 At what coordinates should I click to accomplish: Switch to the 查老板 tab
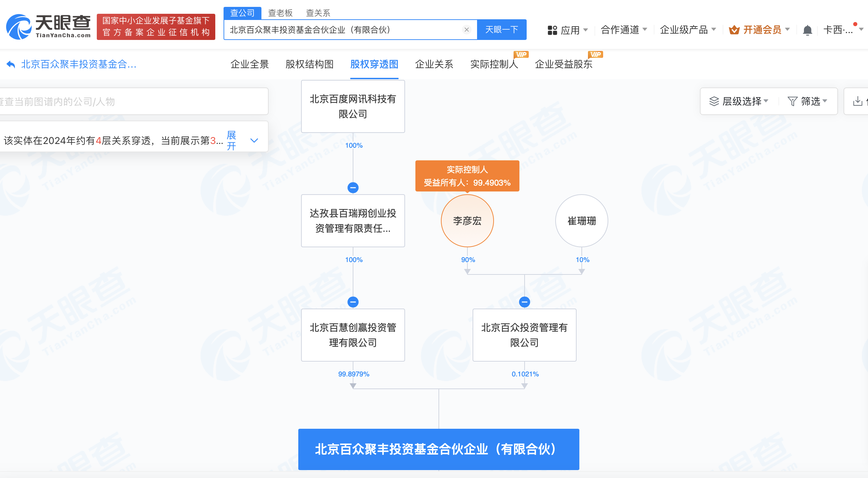[x=281, y=13]
